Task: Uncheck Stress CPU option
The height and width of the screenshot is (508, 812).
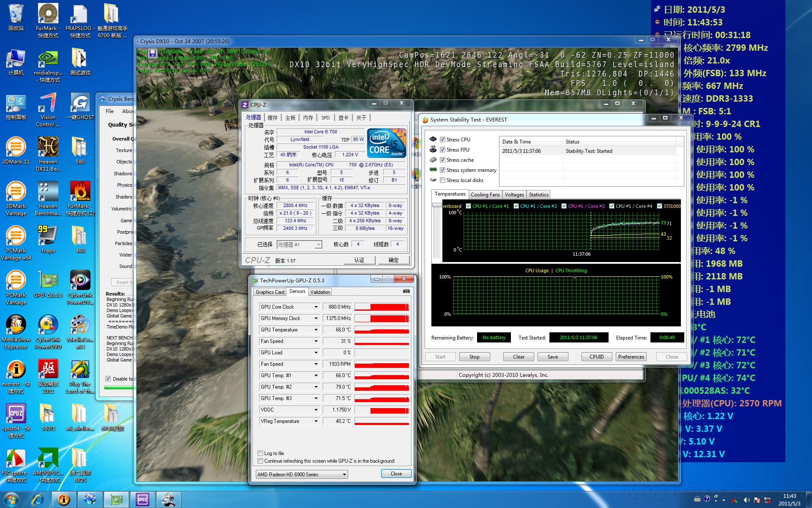Action: 442,140
